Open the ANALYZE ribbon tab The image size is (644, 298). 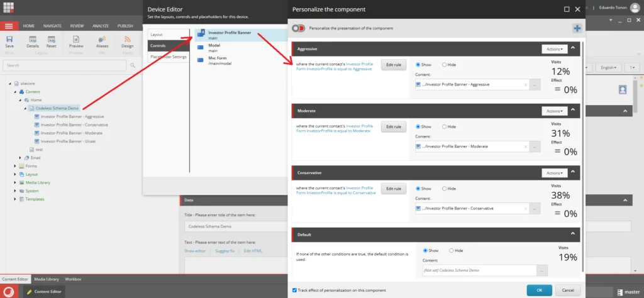[x=101, y=26]
